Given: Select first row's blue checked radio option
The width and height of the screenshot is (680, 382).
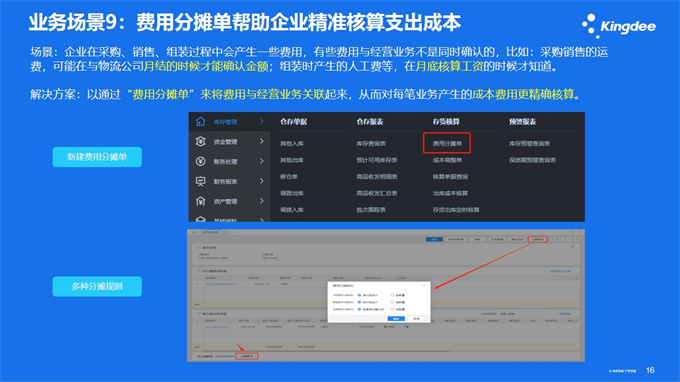Looking at the screenshot, I should click(x=359, y=295).
